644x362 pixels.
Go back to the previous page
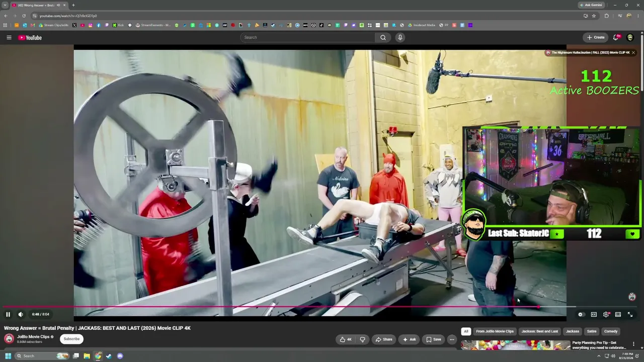[6, 16]
